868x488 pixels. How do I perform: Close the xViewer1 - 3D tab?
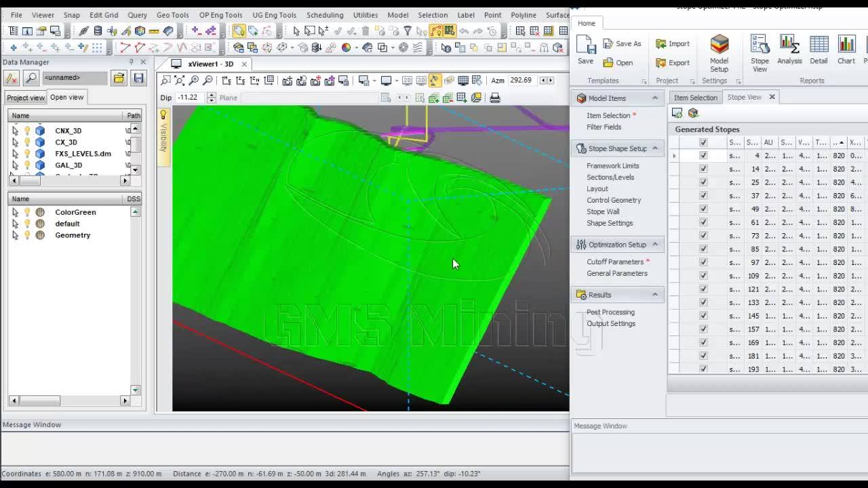[244, 64]
